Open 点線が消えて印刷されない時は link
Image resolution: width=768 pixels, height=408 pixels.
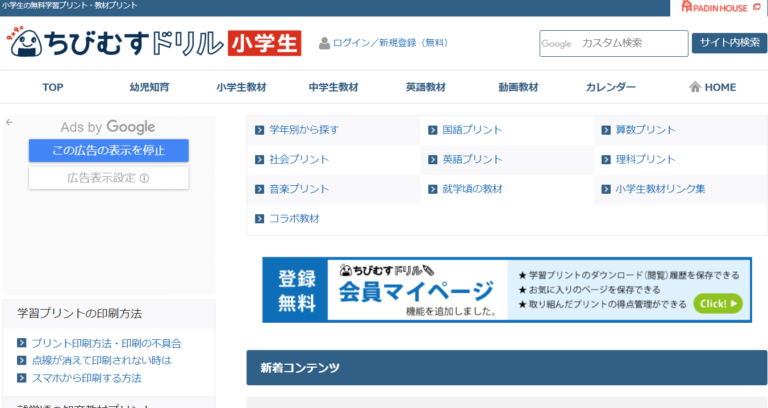pos(101,360)
